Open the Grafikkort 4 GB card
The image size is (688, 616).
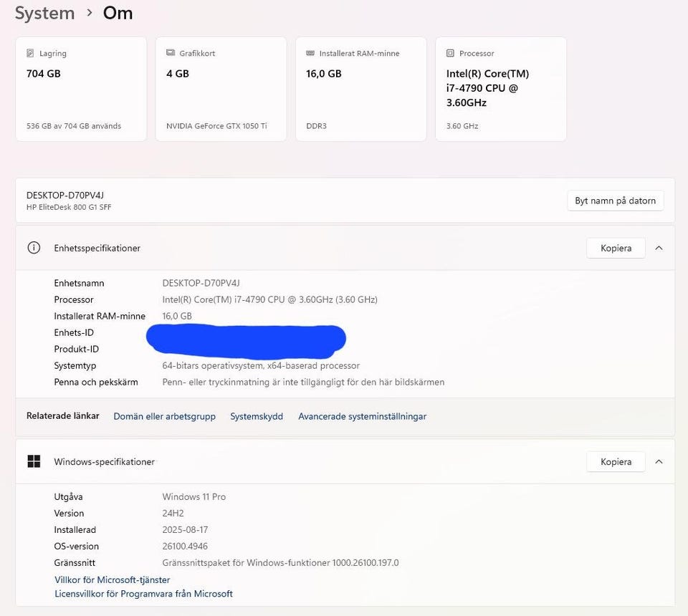pyautogui.click(x=221, y=89)
